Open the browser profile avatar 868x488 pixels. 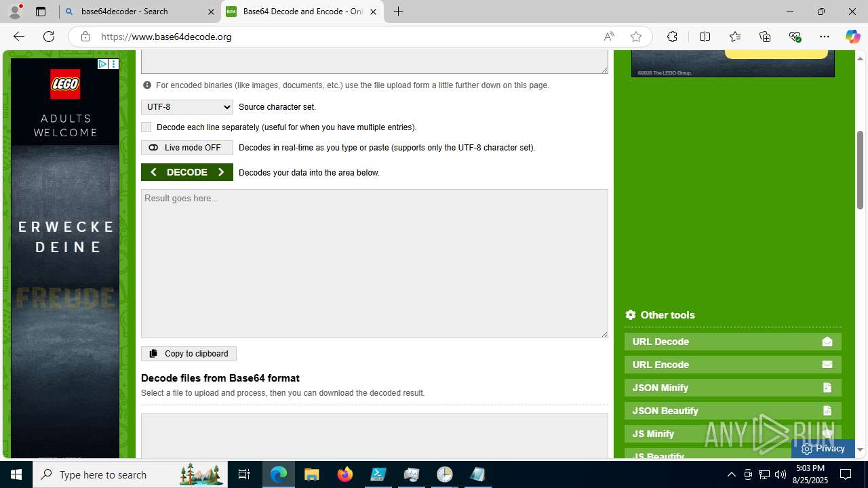click(x=15, y=12)
